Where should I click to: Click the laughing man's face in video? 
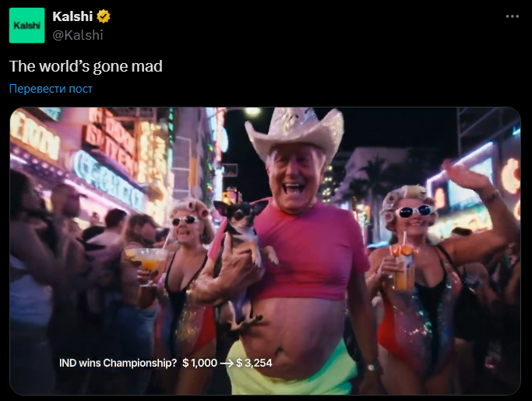tap(294, 180)
